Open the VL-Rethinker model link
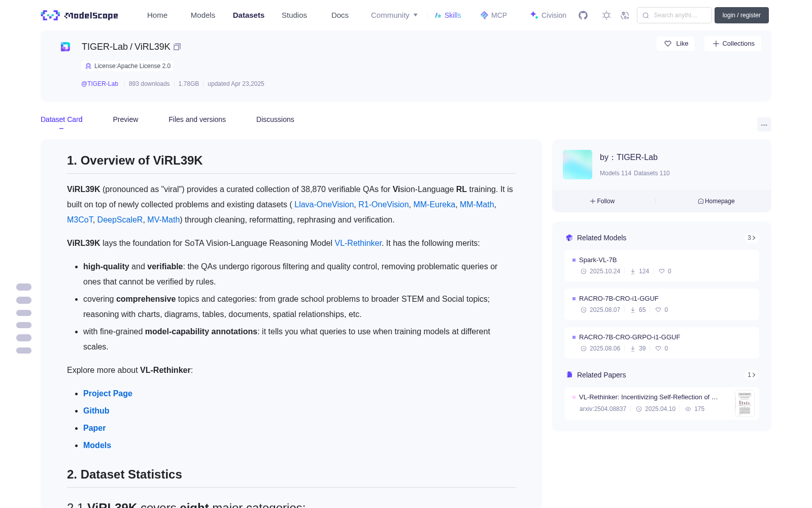812x508 pixels. pyautogui.click(x=358, y=243)
